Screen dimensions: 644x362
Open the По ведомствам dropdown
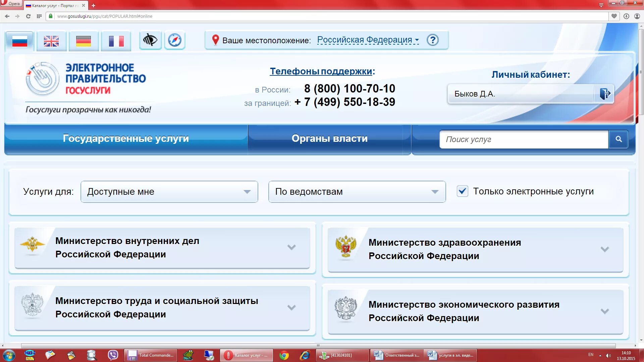[357, 192]
